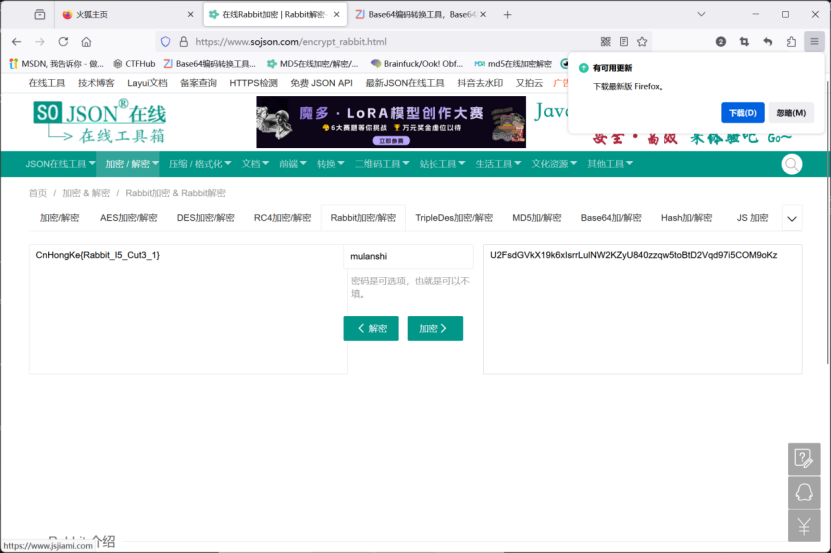Switch to the MD5加/解密 tab

tap(537, 218)
